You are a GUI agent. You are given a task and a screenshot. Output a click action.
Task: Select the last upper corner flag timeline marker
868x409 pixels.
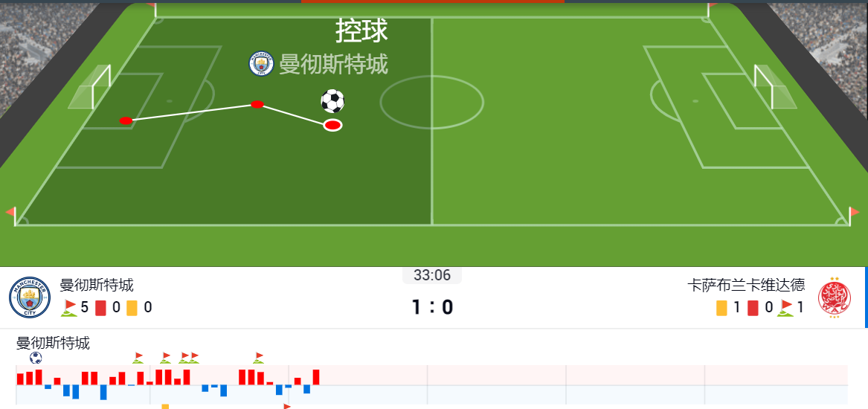click(259, 358)
